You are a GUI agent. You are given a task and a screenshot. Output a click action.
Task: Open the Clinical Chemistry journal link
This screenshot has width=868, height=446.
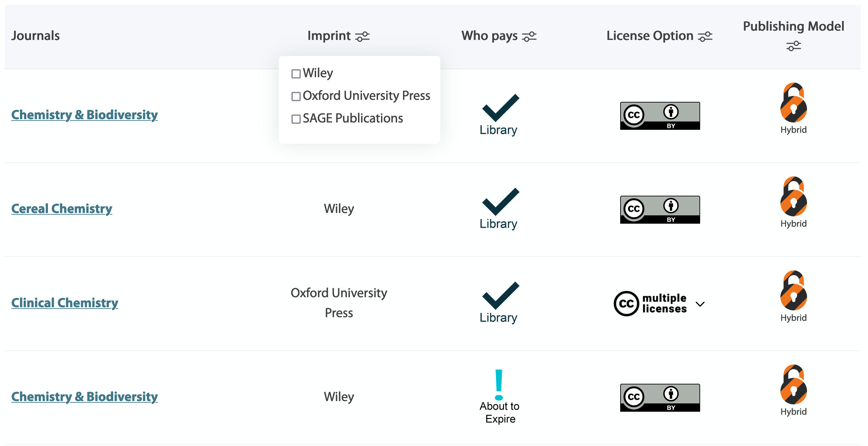(x=65, y=303)
